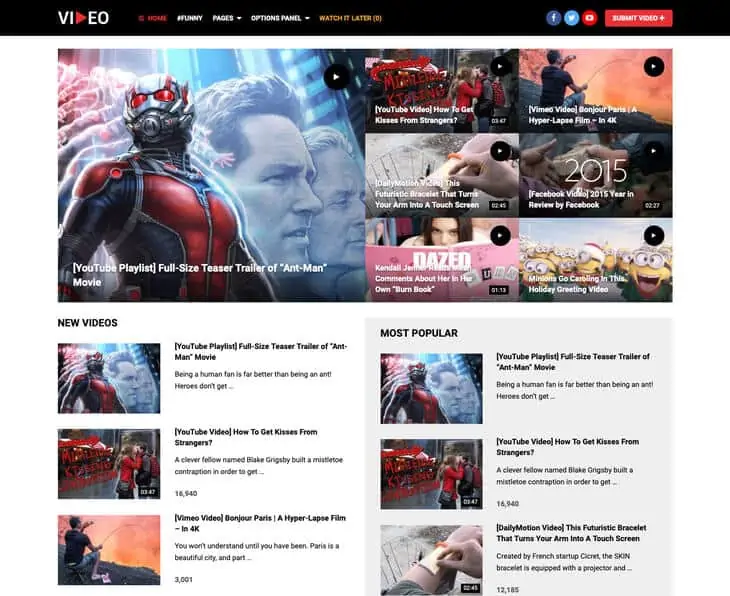Click view count 12,185 under Futuristic Bracelet
Image resolution: width=730 pixels, height=596 pixels.
pyautogui.click(x=507, y=590)
